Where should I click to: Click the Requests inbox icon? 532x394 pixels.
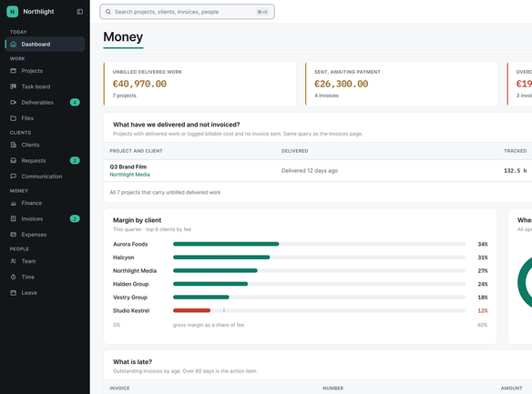14,160
